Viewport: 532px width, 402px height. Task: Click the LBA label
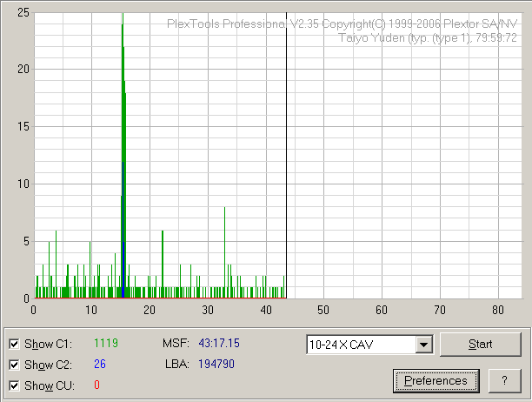coord(177,364)
